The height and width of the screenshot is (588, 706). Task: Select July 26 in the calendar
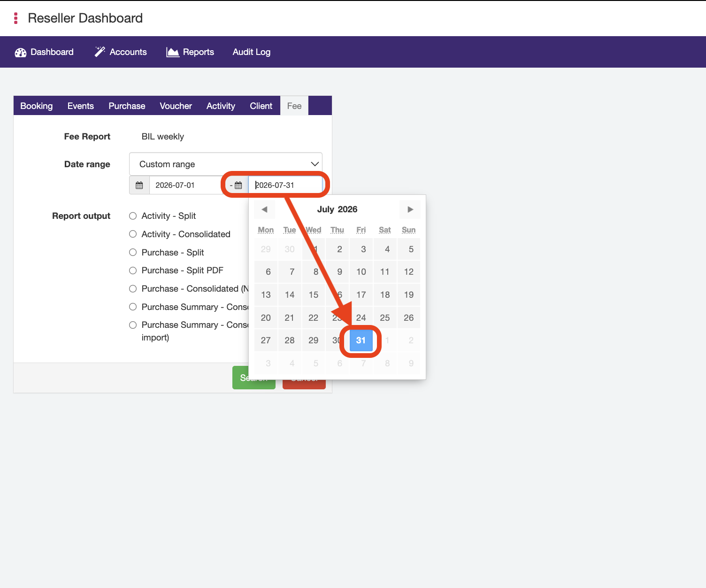[x=409, y=318]
